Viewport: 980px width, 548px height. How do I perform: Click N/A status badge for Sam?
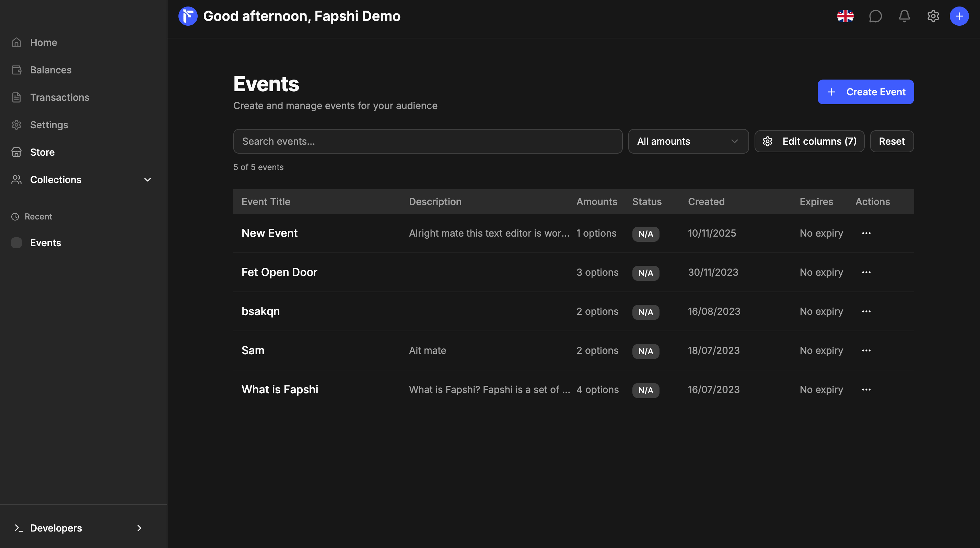click(x=645, y=351)
